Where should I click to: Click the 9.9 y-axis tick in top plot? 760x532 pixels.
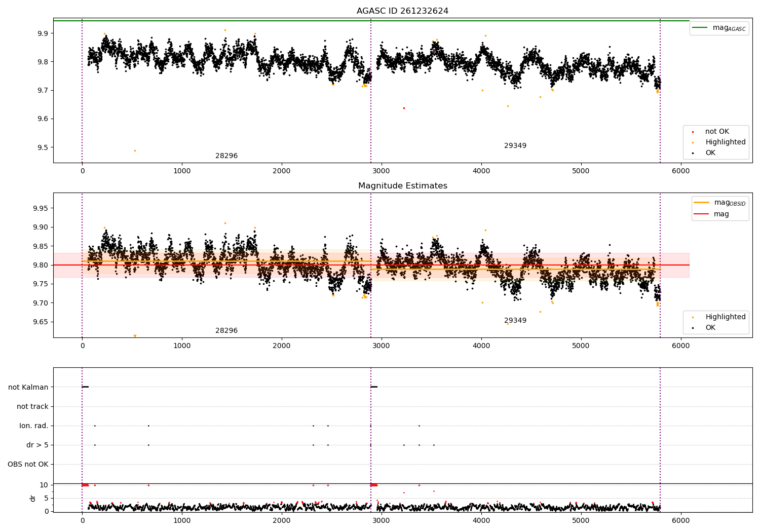[x=43, y=33]
